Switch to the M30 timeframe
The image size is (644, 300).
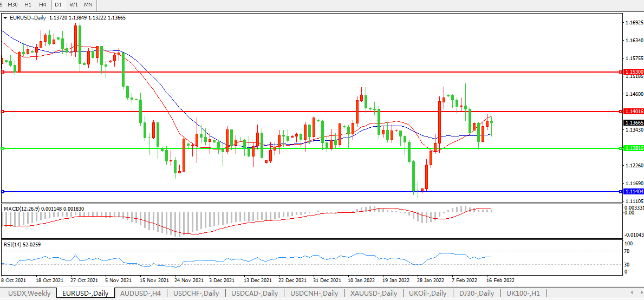click(x=12, y=4)
